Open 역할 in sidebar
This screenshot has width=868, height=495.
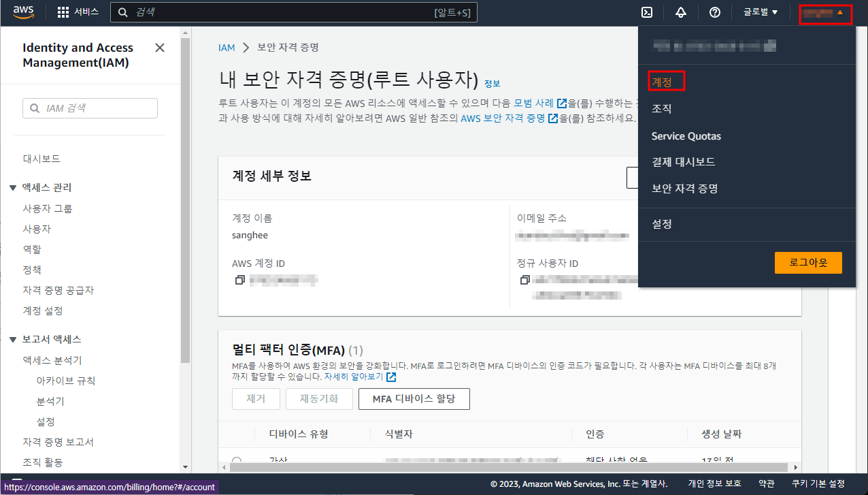[x=32, y=249]
